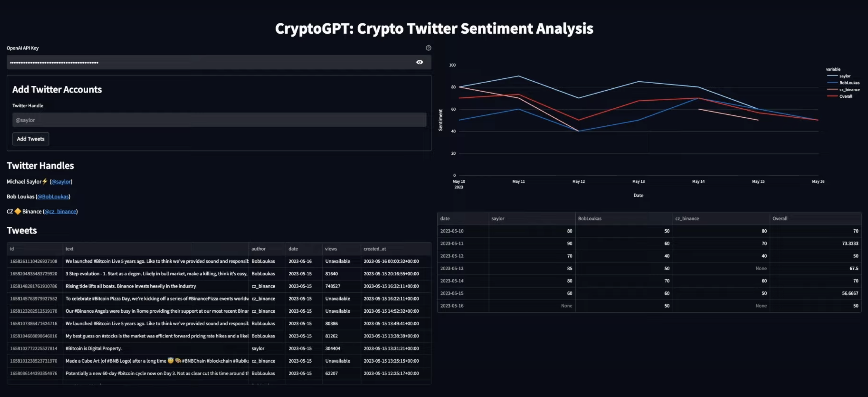Sort the tweets table by views column
Image resolution: width=868 pixels, height=397 pixels.
pos(331,248)
